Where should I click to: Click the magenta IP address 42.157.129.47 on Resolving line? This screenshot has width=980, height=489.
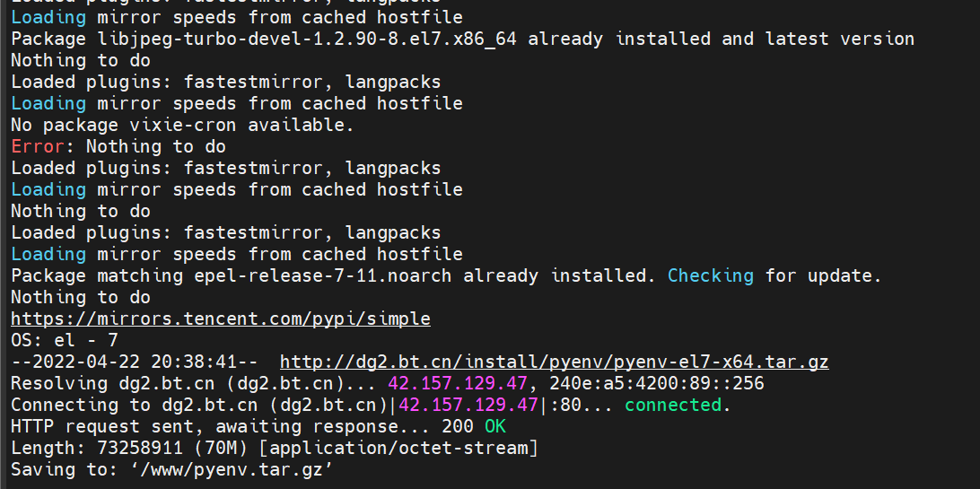pyautogui.click(x=458, y=383)
